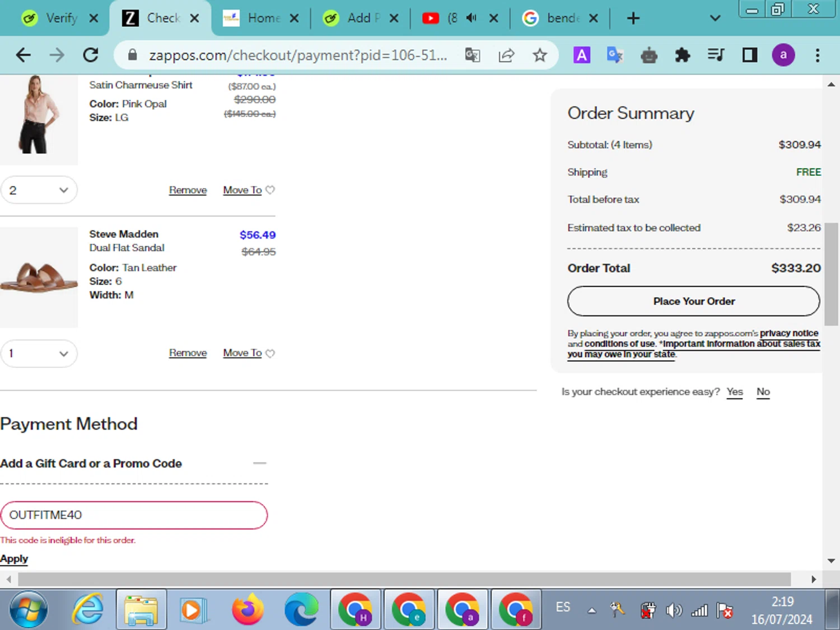Click the padlock site info icon
The width and height of the screenshot is (840, 630).
pos(132,55)
